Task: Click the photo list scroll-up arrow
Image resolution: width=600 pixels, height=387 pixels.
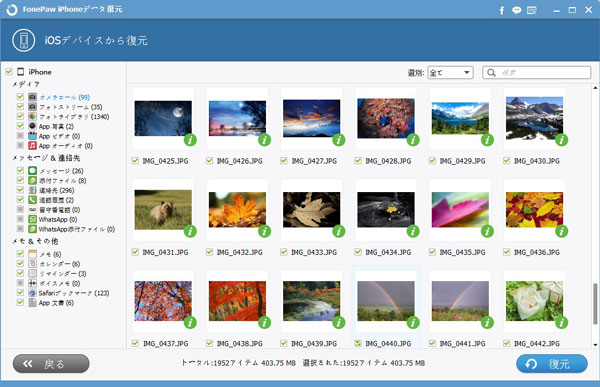Action: click(595, 88)
